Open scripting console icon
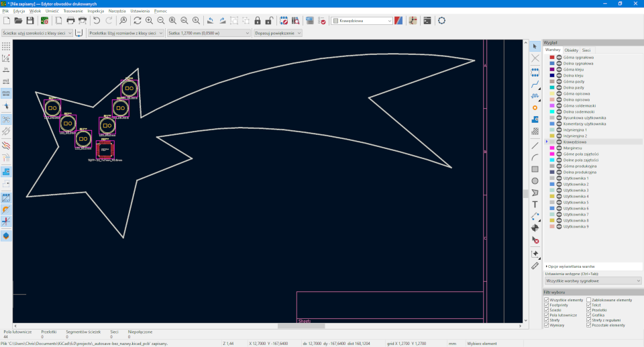This screenshot has width=644, height=347. 427,21
